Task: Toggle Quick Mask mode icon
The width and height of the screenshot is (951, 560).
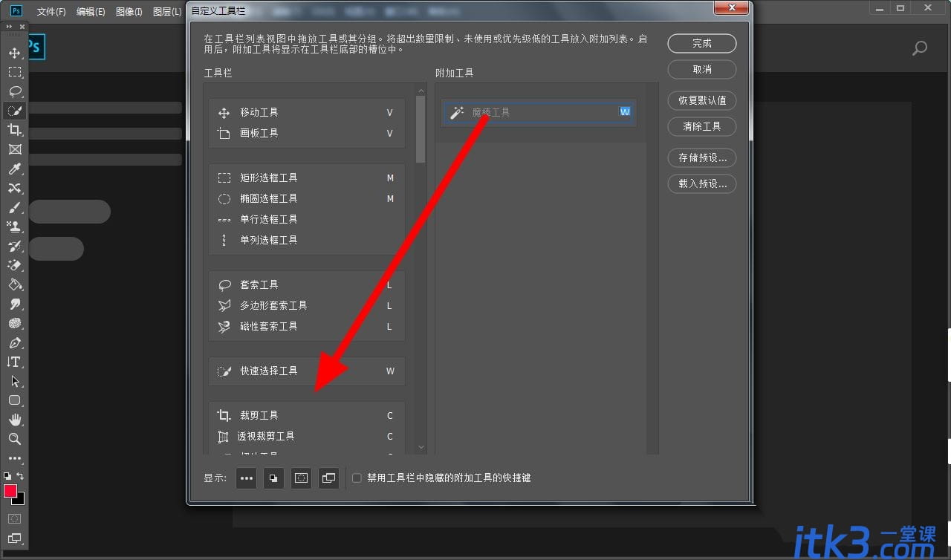Action: pos(14,518)
